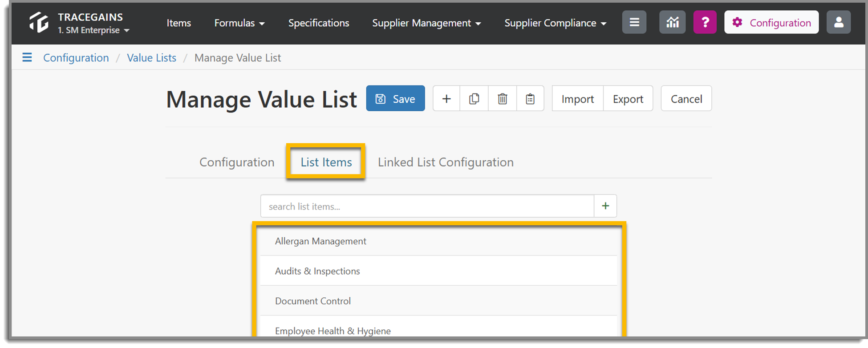Open the SM Enterprise account switcher
Screen dimensions: 868x348
coord(93,30)
